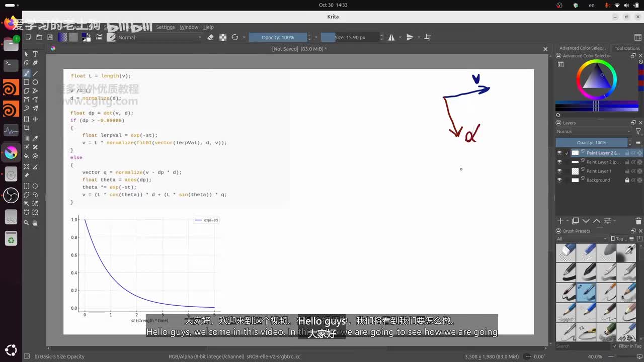Open the brush blending mode Normal dropdown
This screenshot has height=362, width=644.
tap(160, 37)
